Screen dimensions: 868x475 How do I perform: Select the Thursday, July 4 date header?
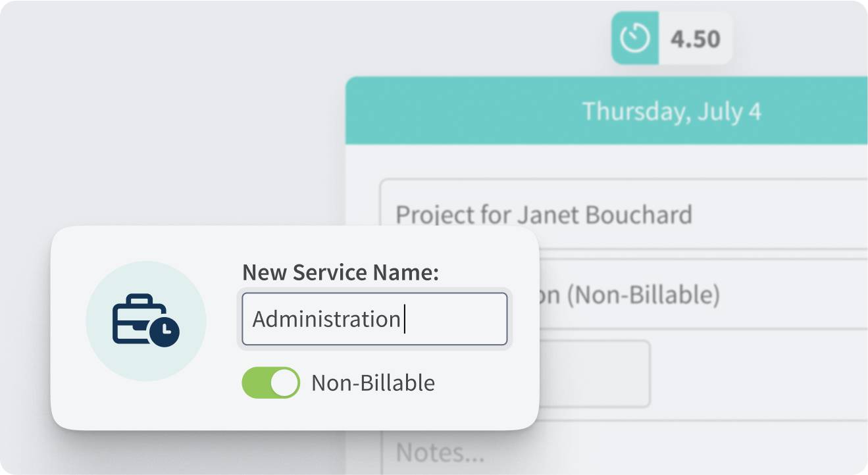click(671, 111)
